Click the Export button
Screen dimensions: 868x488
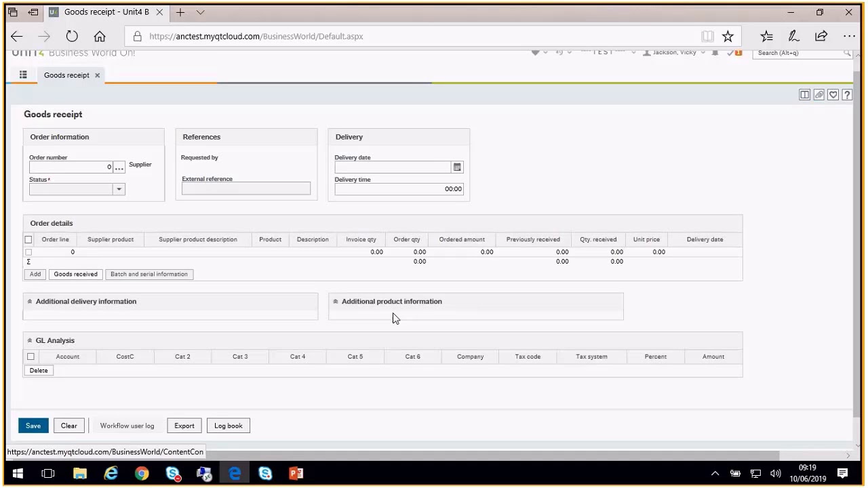[x=184, y=426]
